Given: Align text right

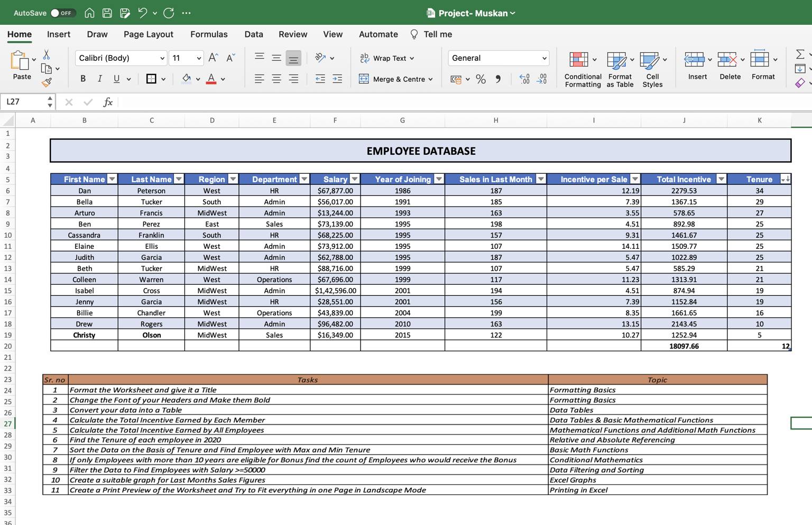Looking at the screenshot, I should tap(293, 79).
